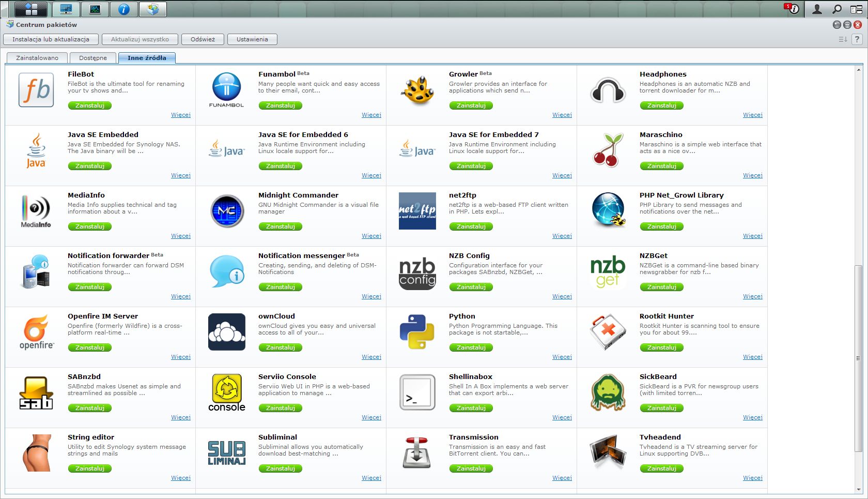Select the Midnight Commander MC icon
868x499 pixels.
click(227, 211)
